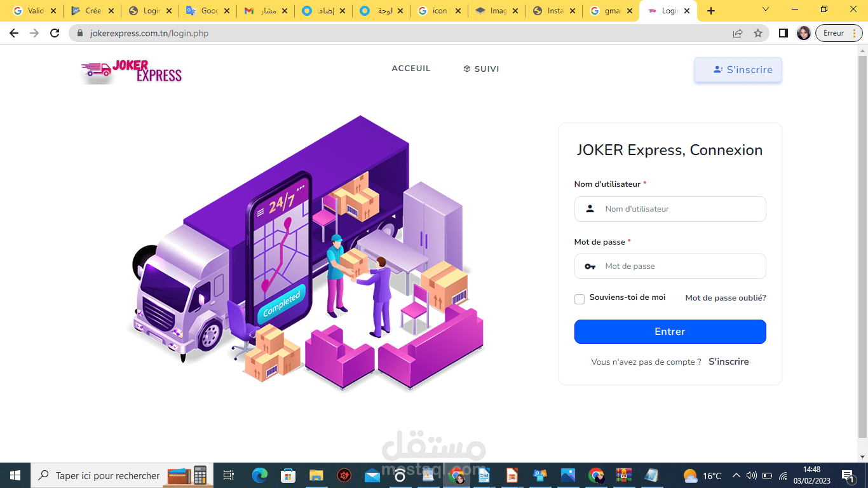This screenshot has height=488, width=868.
Task: Open the Windows Start menu
Action: 15,475
